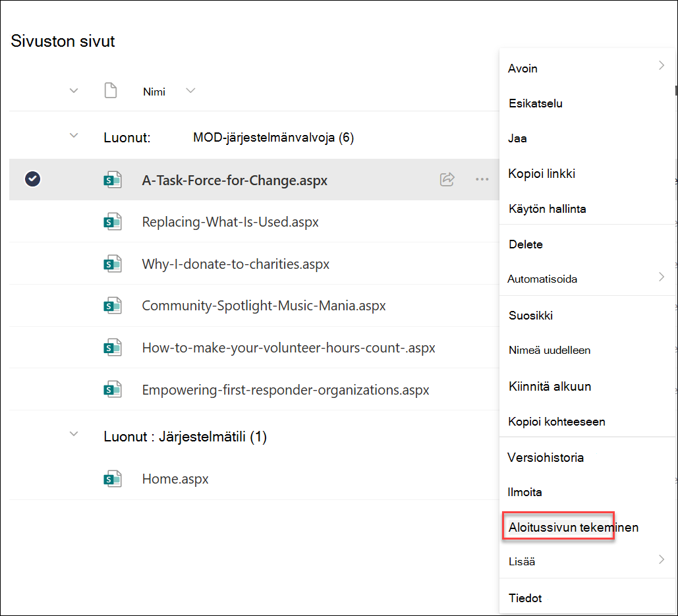
Task: Open Automatisoida menu entry
Action: tap(542, 279)
